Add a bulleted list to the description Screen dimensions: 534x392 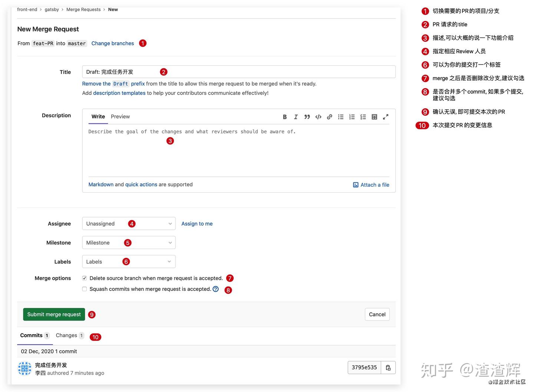click(x=340, y=117)
